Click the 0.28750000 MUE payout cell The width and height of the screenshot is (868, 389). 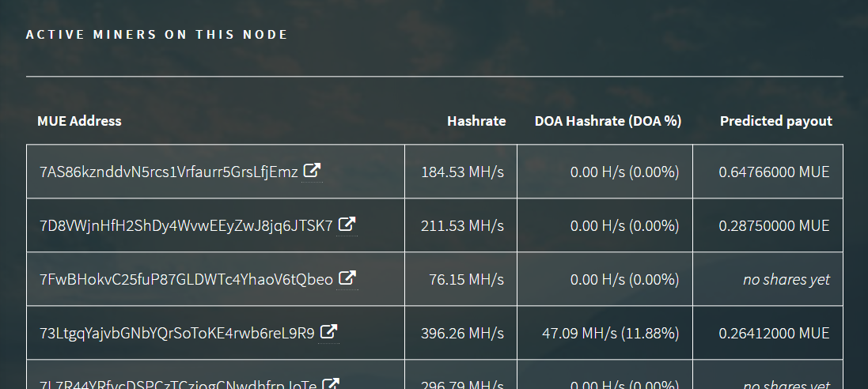click(768, 225)
